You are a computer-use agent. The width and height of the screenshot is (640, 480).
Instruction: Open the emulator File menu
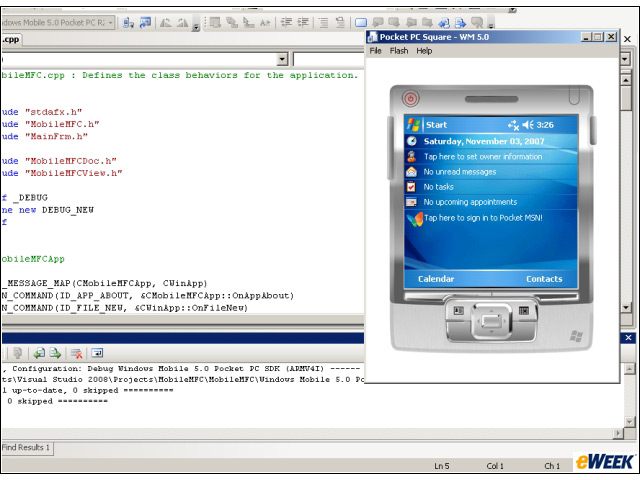376,51
